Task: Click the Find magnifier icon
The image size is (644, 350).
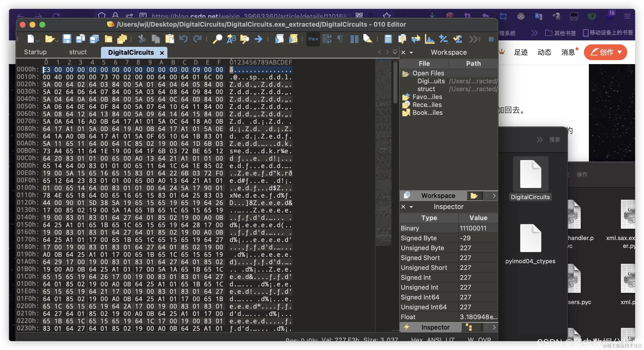Action: [x=217, y=39]
